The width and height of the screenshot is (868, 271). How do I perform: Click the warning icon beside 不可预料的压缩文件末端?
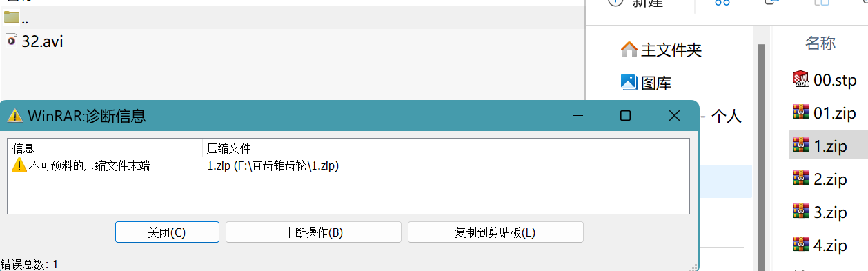19,166
